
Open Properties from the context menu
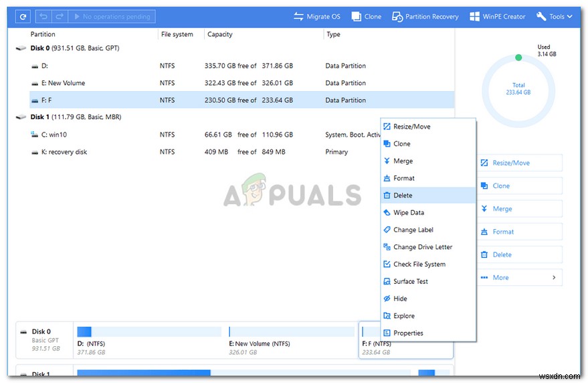tap(428, 333)
